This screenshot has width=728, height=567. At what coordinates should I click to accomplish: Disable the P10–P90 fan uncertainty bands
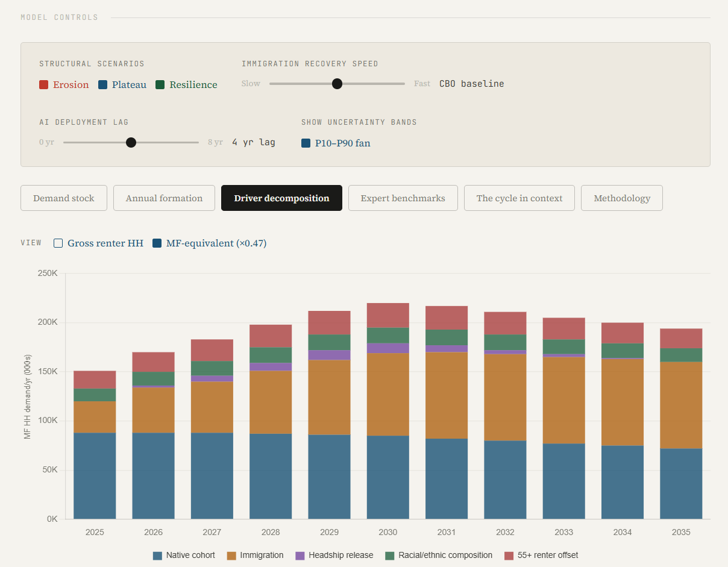[306, 143]
